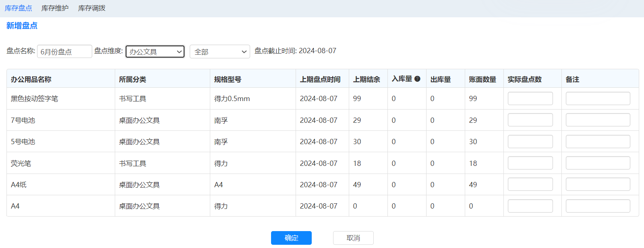Image resolution: width=644 pixels, height=248 pixels.
Task: Focus the 盘点名称 input field
Action: (x=64, y=52)
